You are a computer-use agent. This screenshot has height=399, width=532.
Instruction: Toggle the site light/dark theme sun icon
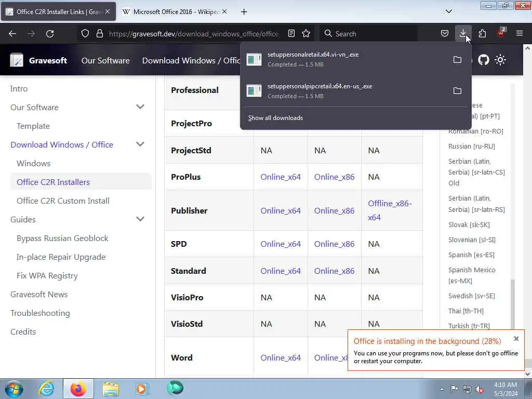pyautogui.click(x=500, y=60)
